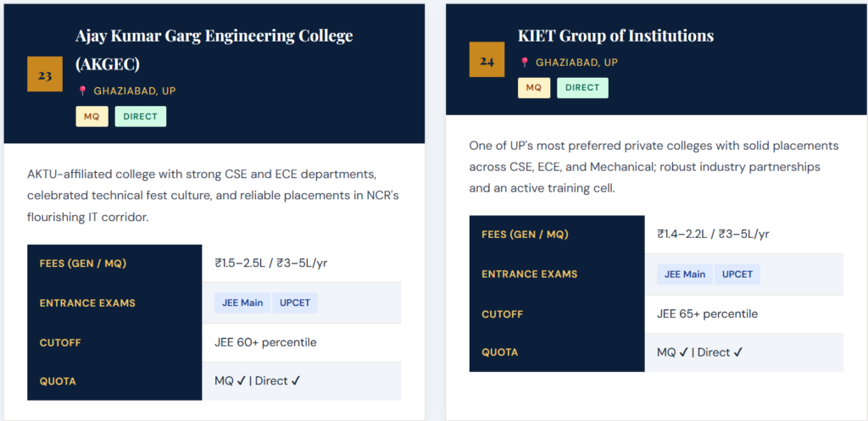Screen dimensions: 868x421
Task: Select the DIRECT tag on AKGEC card
Action: 141,116
